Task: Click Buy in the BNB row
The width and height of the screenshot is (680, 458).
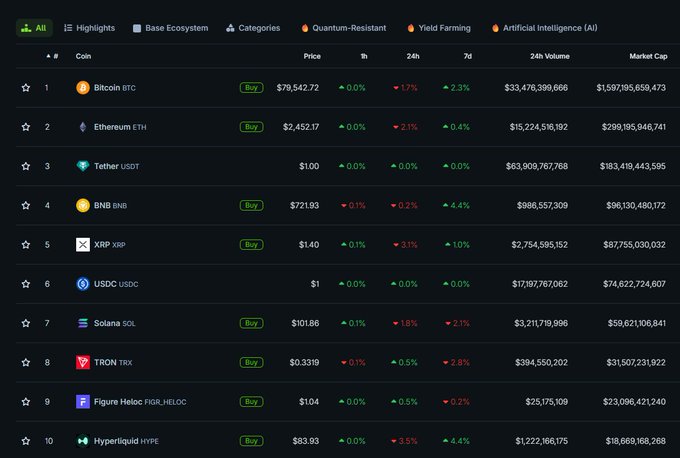Action: (x=252, y=206)
